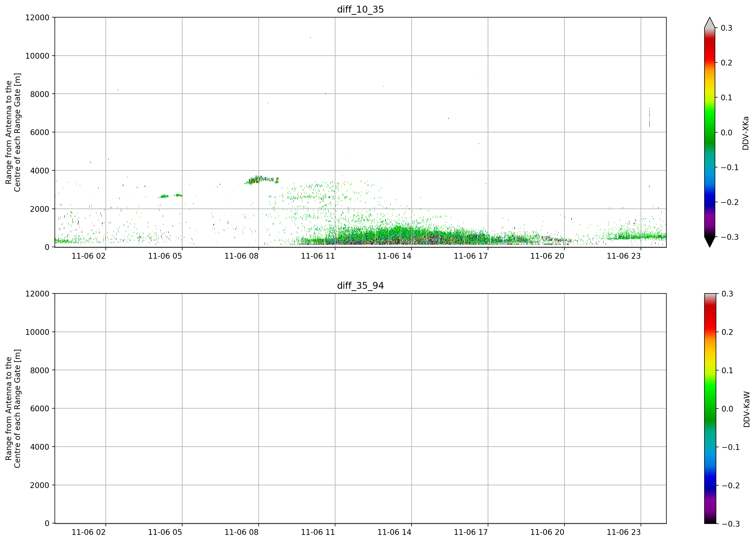Click 11-06 05 time label under diff_35_94
This screenshot has width=756, height=542.
click(165, 532)
